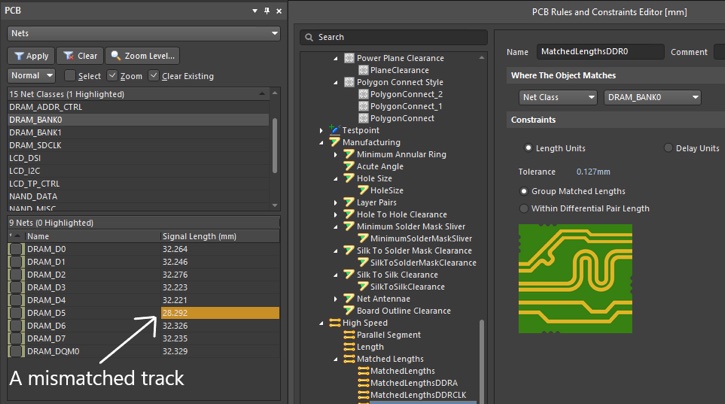The width and height of the screenshot is (725, 404).
Task: Click the rule Name input field
Action: (x=598, y=52)
